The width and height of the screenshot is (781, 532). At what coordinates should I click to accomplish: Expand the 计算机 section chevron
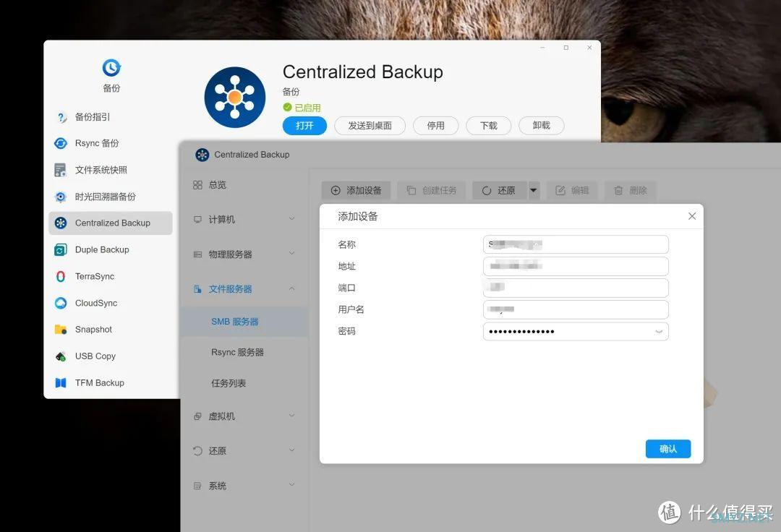292,218
